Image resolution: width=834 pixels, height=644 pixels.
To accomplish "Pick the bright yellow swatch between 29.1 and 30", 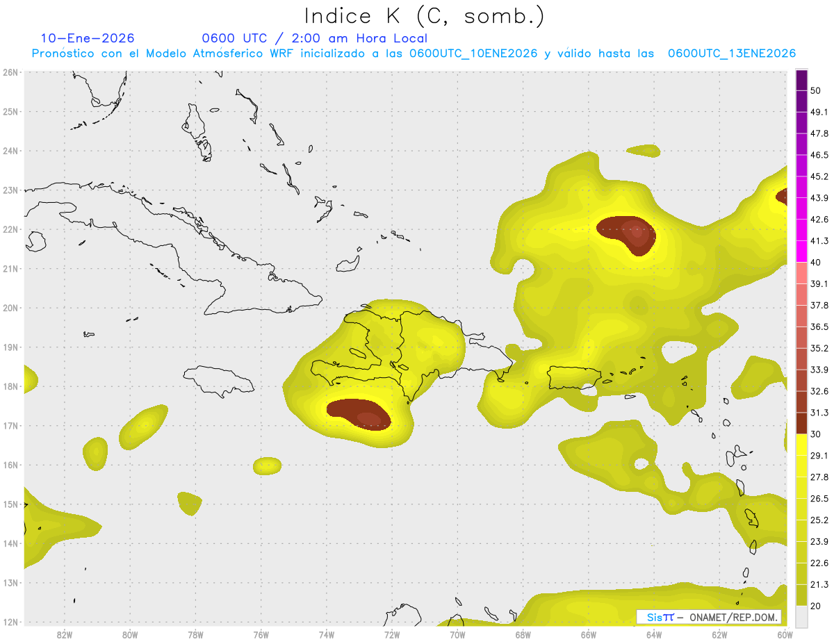I will pos(801,445).
